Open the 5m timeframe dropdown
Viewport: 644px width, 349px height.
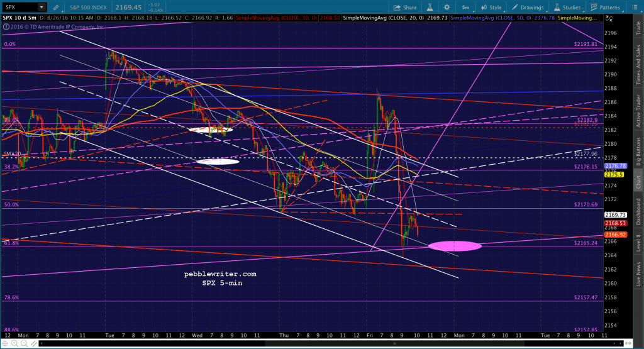pyautogui.click(x=466, y=8)
